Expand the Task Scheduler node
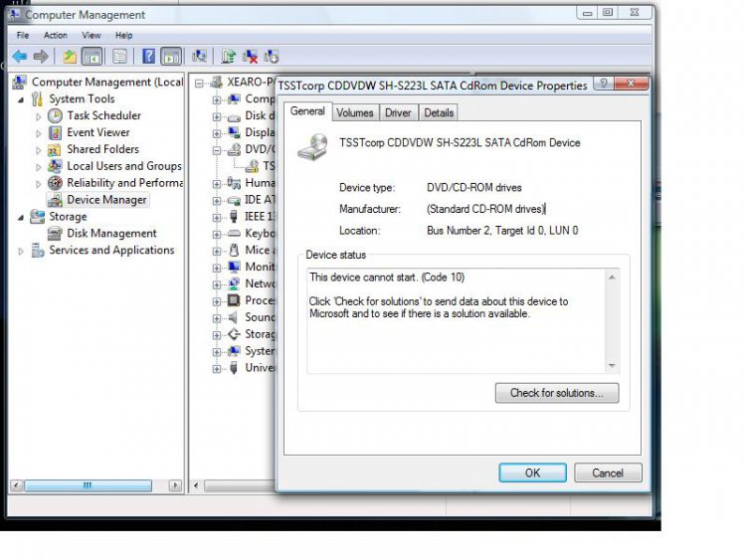Viewport: 746px width, 560px height. click(x=39, y=116)
